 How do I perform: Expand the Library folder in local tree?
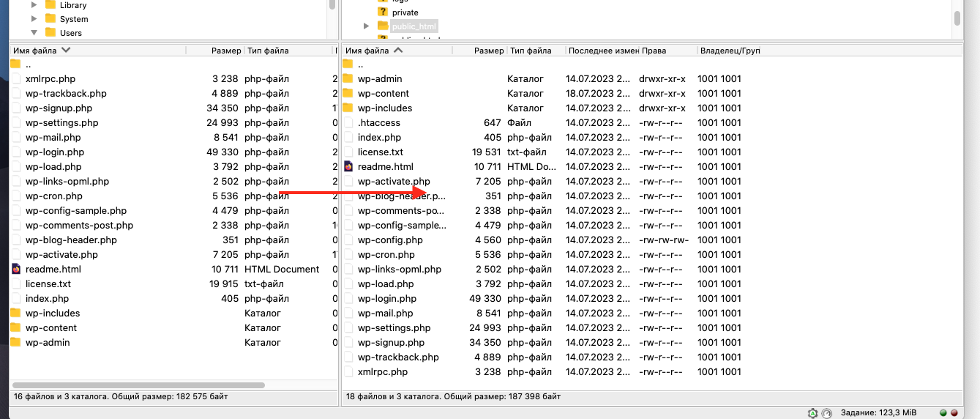pos(34,5)
